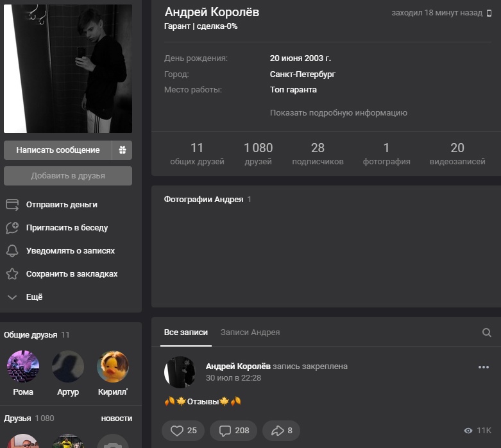Viewport: 501px width, 448px height.
Task: Expand the Ещё more options menu
Action: pyautogui.click(x=26, y=297)
